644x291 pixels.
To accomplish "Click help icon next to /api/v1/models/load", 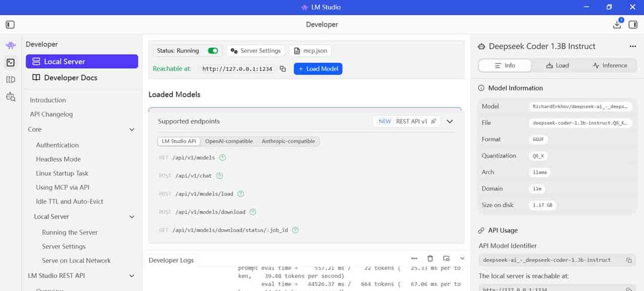I will tap(240, 194).
